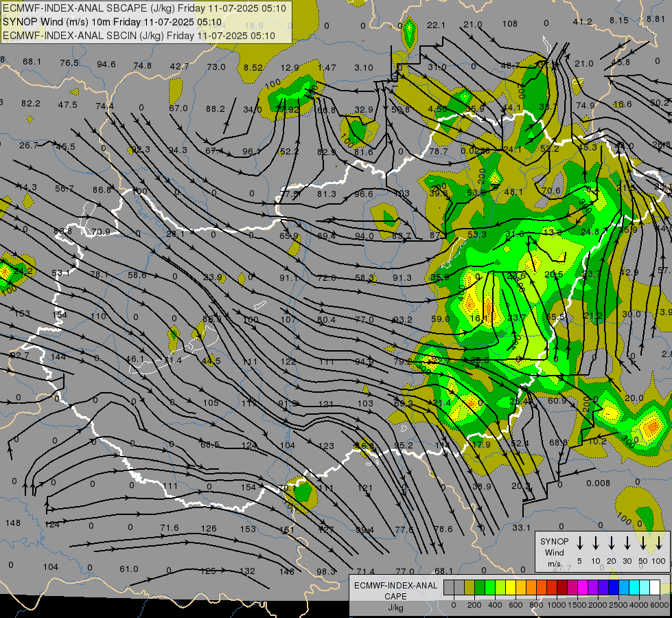Click the SBCIN title line at top left

point(139,36)
